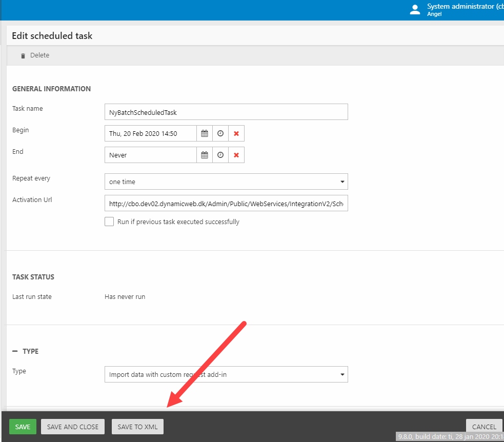Clear the End date with red X

[x=236, y=155]
